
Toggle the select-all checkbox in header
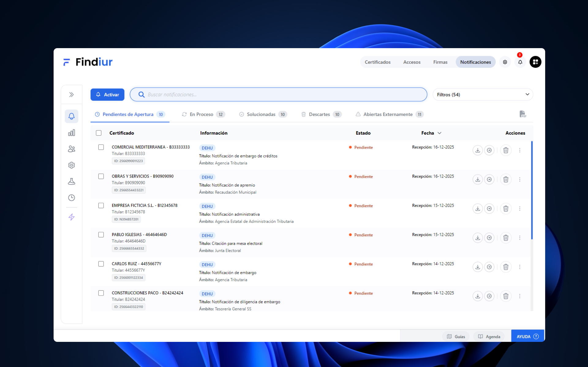[99, 133]
